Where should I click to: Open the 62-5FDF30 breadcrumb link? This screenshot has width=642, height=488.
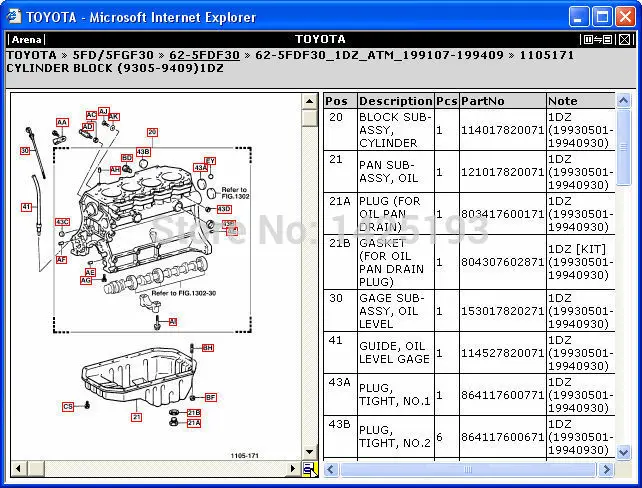[204, 55]
